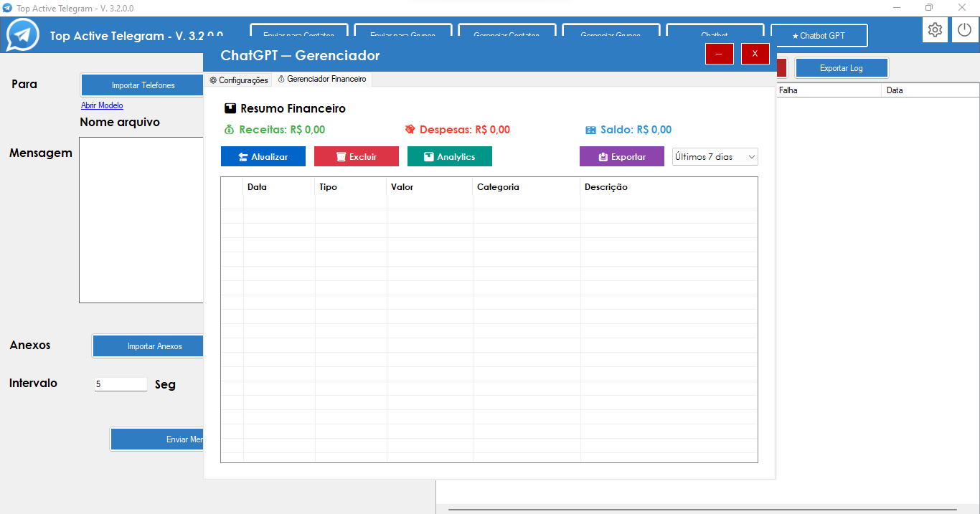Select the Gerenciador Financeiro tab

(322, 80)
